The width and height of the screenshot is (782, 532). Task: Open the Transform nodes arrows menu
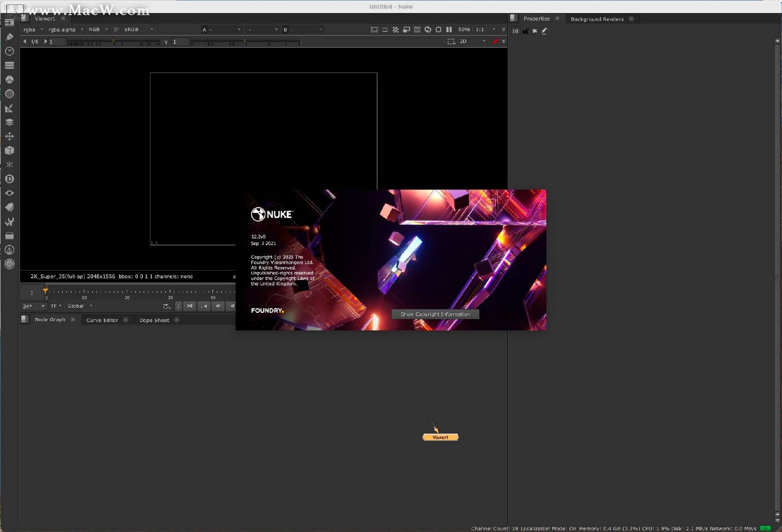point(9,136)
